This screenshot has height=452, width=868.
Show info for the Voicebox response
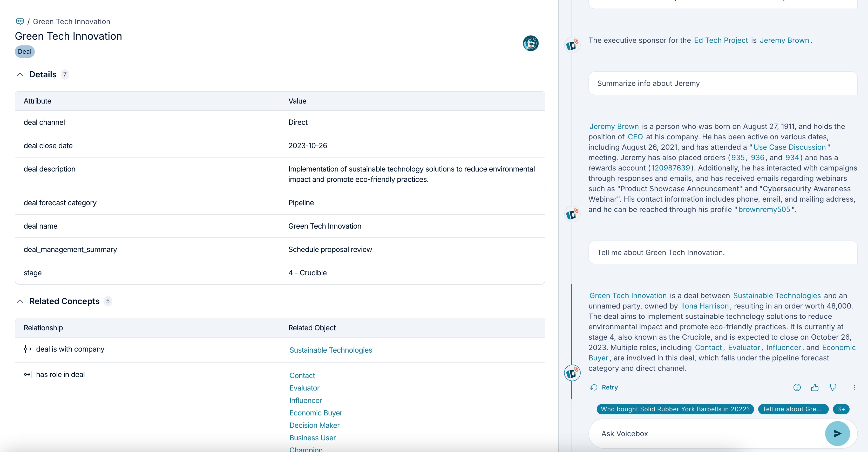pos(797,387)
